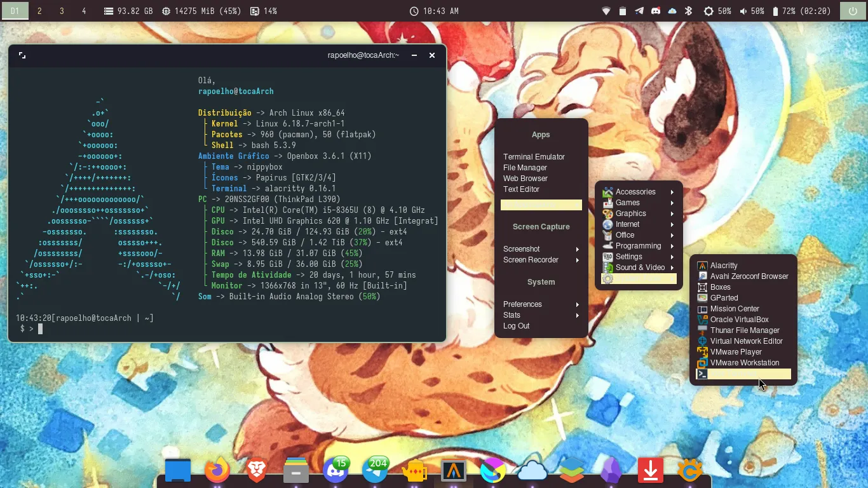Expand the Accessories category submenu
Screen dimensions: 868x488
639,192
